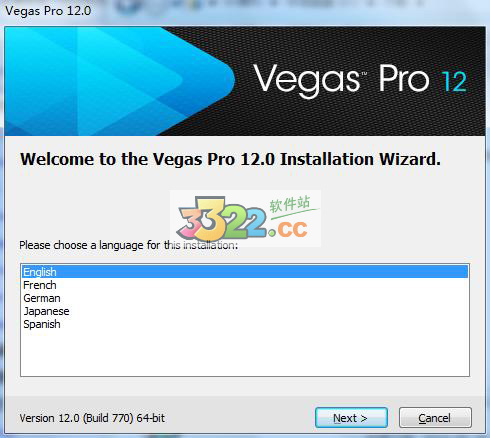This screenshot has height=438, width=490.
Task: Click the cyan 12 in the banner
Action: click(454, 82)
